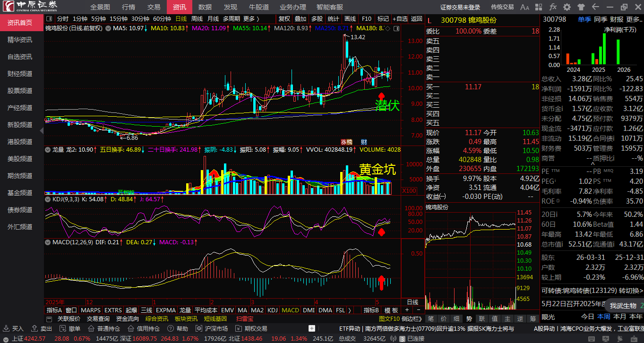Toggle the main chart 锦鸡股份 header circle
The width and height of the screenshot is (644, 343).
[107, 28]
